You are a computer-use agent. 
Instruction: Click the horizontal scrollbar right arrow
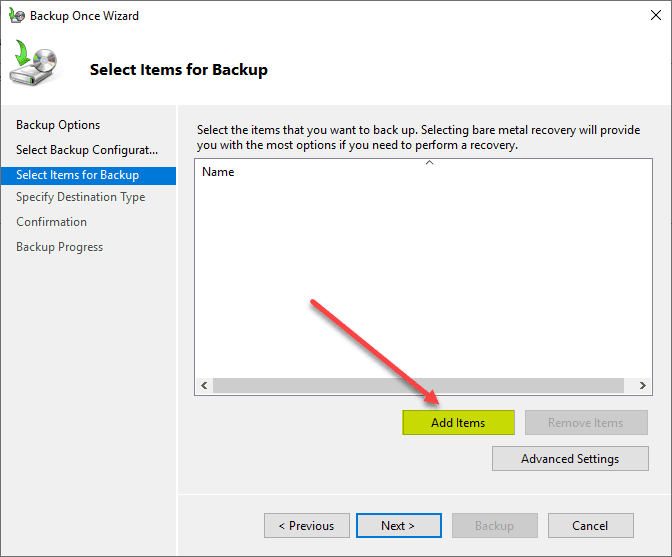642,386
